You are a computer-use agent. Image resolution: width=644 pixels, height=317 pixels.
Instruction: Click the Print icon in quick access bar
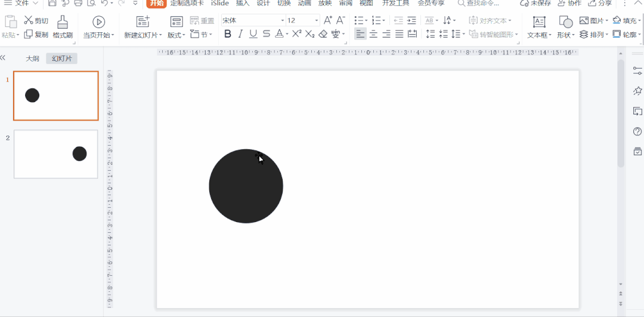click(x=78, y=3)
